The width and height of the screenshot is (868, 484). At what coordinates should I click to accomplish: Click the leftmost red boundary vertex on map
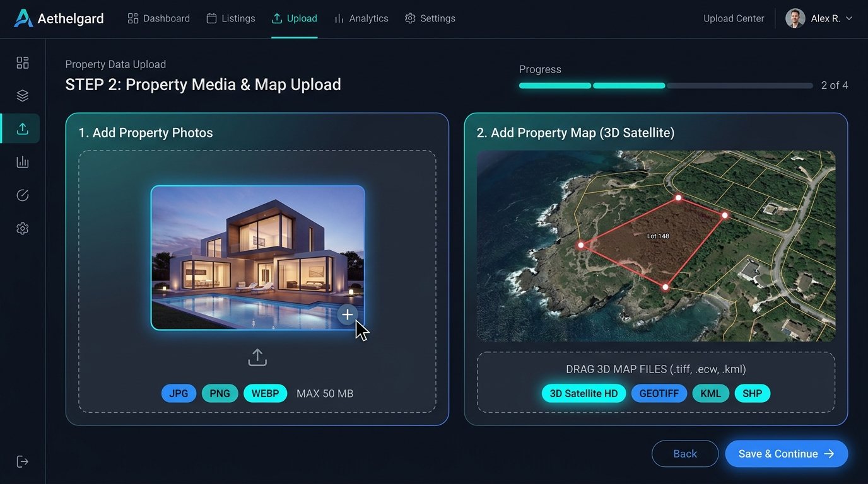click(x=580, y=245)
